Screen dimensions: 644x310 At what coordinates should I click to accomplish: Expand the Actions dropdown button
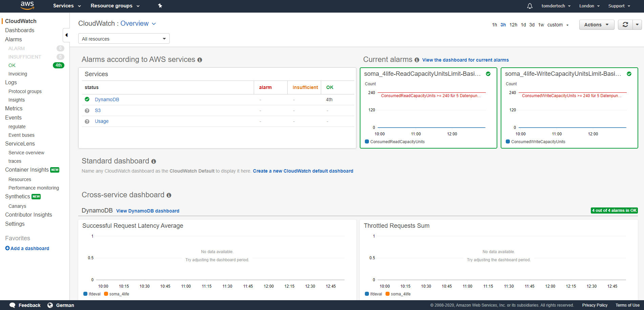click(596, 25)
